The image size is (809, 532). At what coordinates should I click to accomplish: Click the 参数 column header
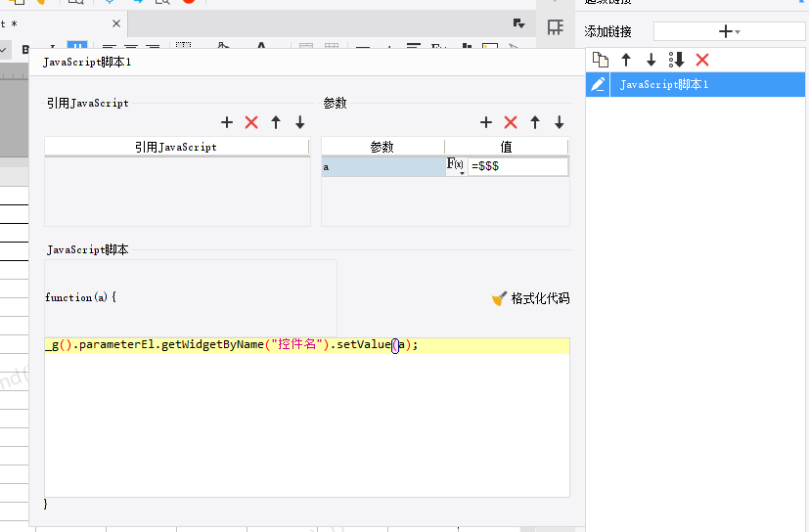click(382, 147)
